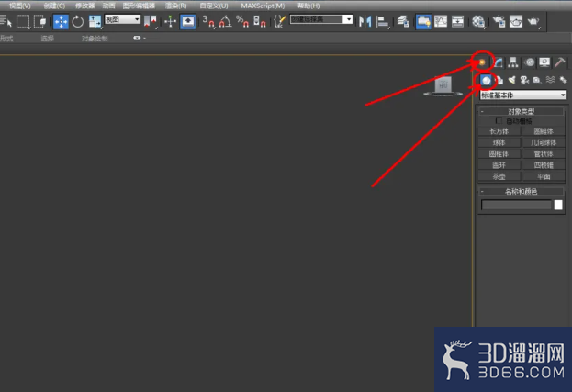Open reference coordinate system dropdown 视图
Screen dimensions: 572x392
(x=123, y=19)
